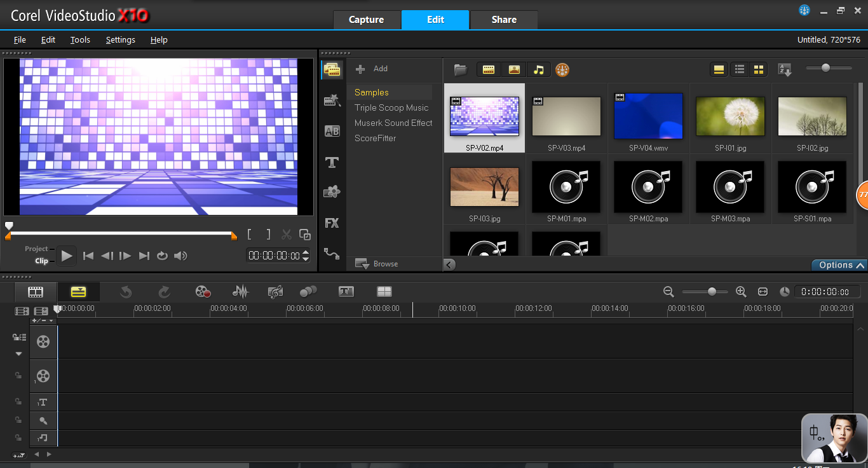868x468 pixels.
Task: Open the Browse dropdown
Action: 376,264
